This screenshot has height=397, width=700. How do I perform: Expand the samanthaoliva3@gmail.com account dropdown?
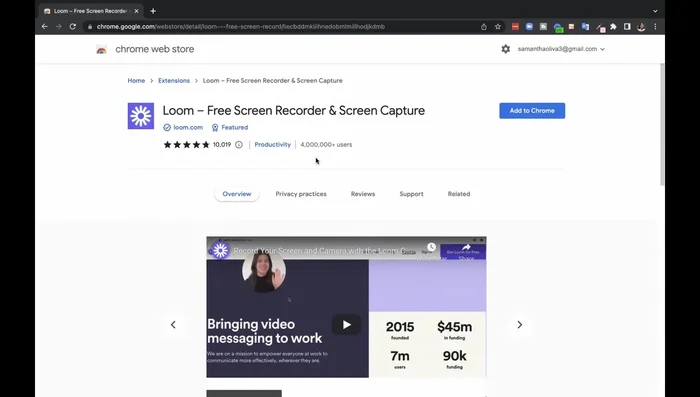click(561, 49)
